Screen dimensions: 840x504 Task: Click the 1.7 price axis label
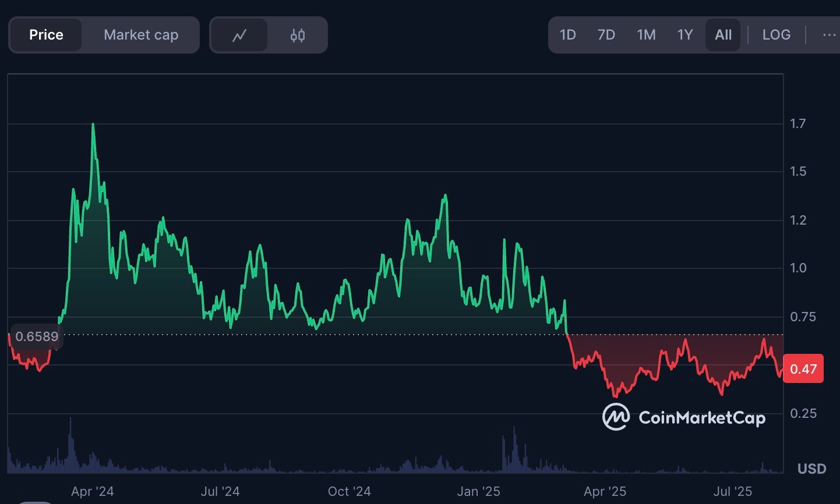[798, 123]
